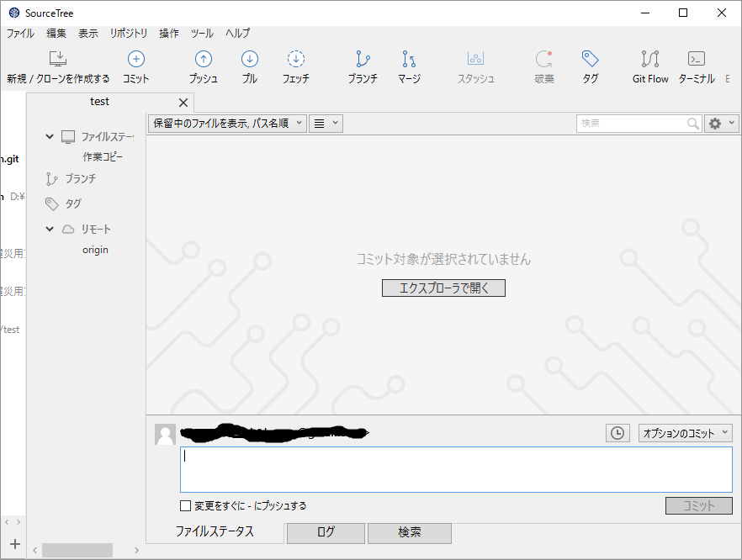
Task: Select ブランチ in the sidebar
Action: coord(81,179)
